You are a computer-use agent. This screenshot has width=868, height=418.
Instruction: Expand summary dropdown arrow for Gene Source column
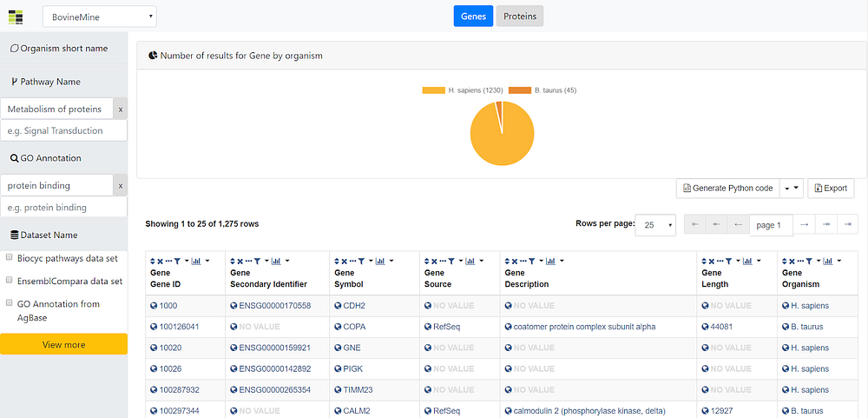481,261
